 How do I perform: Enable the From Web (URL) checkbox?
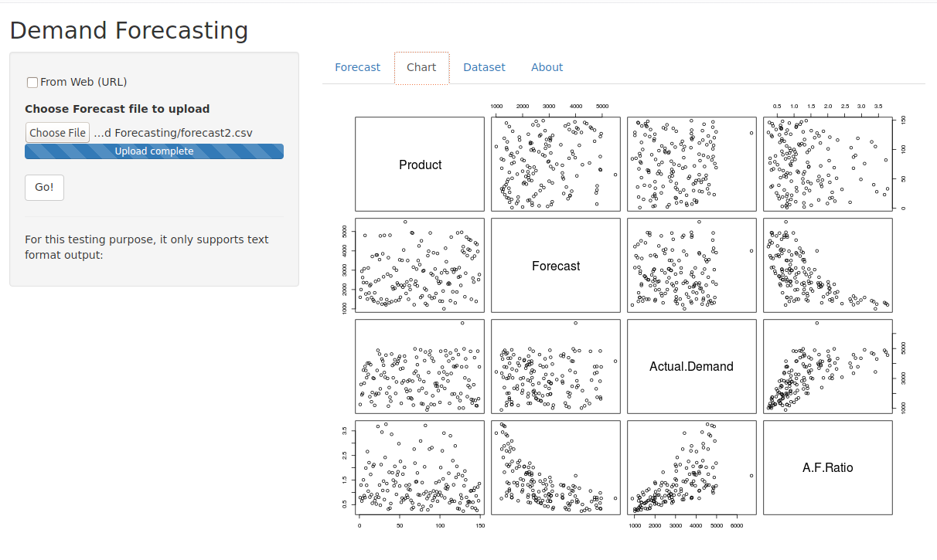32,82
